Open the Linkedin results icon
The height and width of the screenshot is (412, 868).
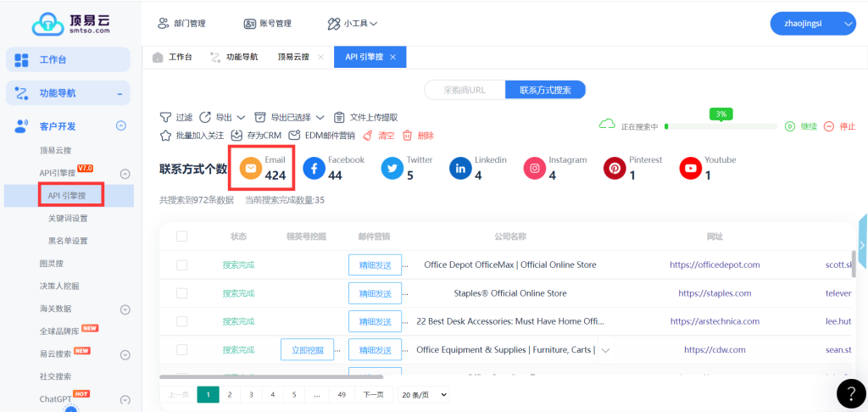click(461, 169)
